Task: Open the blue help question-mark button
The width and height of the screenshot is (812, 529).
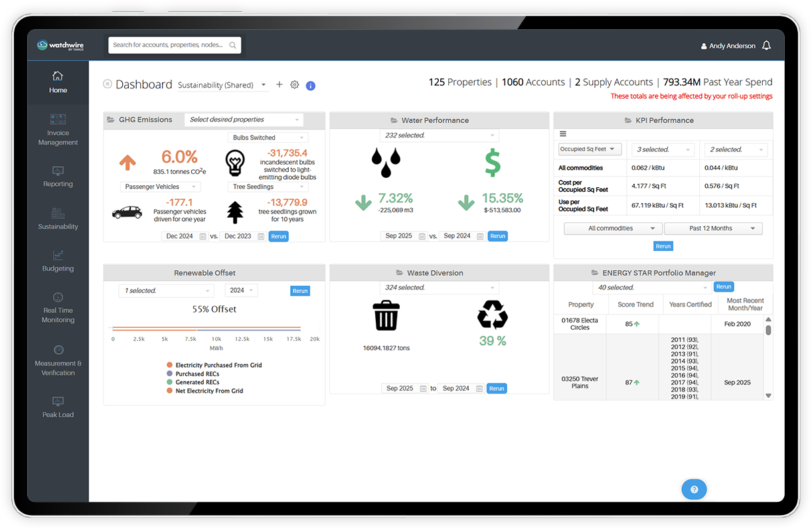Action: pos(694,490)
